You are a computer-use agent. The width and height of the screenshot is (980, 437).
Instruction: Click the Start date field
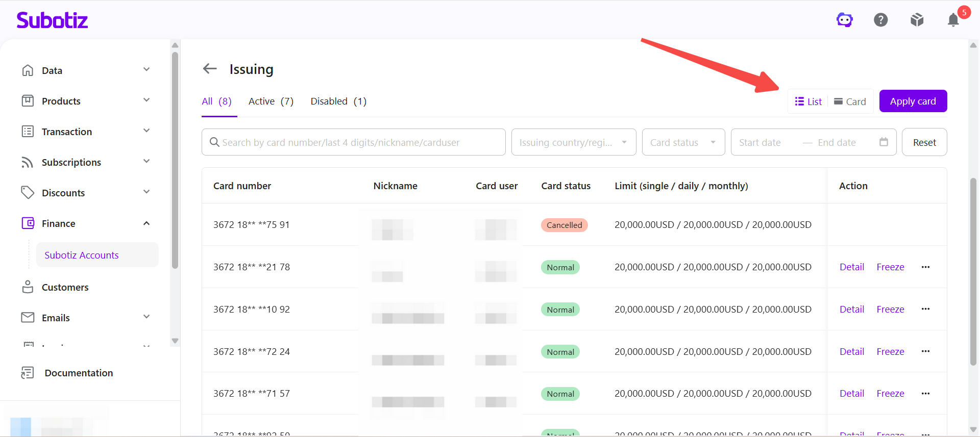click(760, 142)
